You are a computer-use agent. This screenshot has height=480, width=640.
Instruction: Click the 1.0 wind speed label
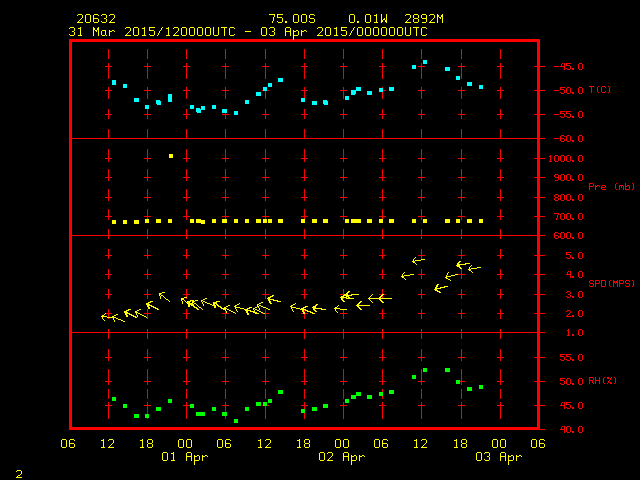(574, 333)
